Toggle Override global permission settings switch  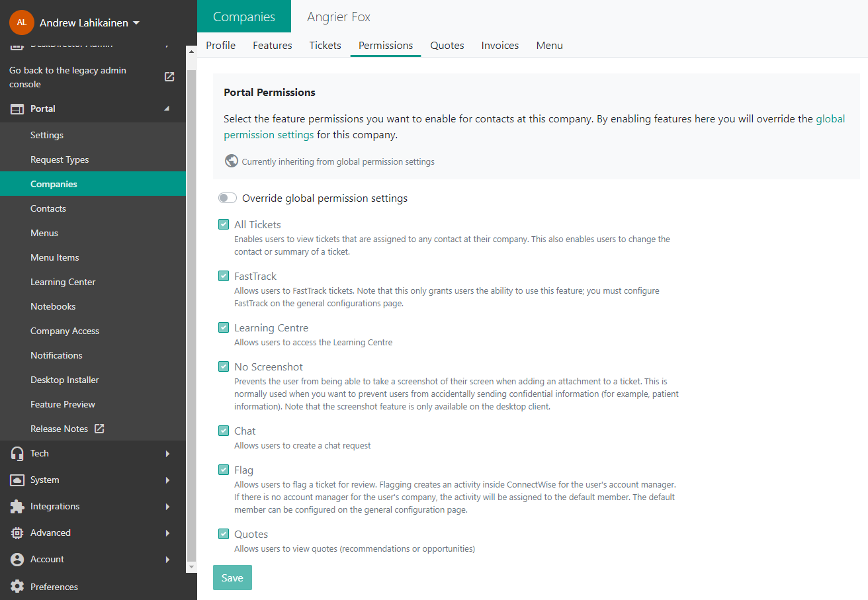(228, 198)
